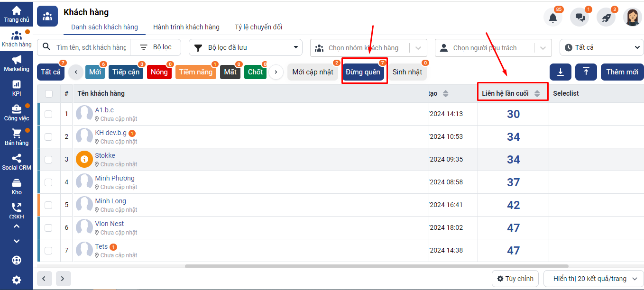Check the select-all checkbox in table header

point(49,93)
